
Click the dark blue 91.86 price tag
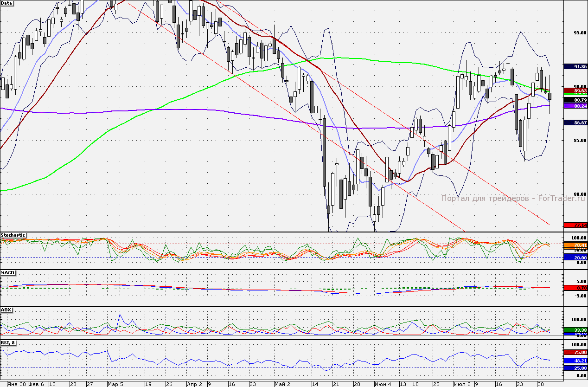pyautogui.click(x=575, y=67)
